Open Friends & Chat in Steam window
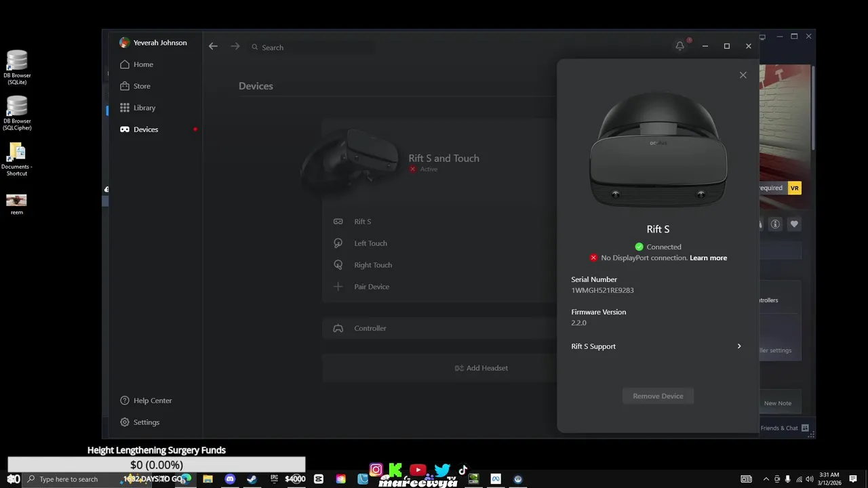The width and height of the screenshot is (868, 488). (x=785, y=428)
